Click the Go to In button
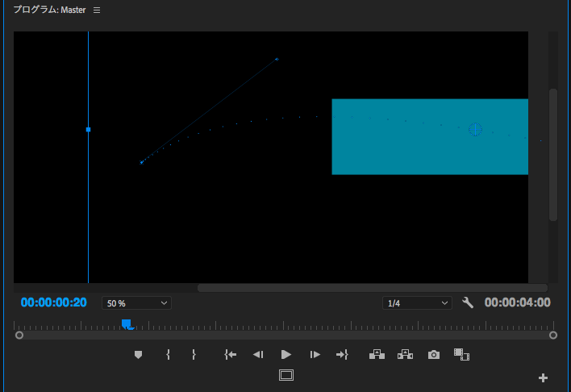The image size is (571, 392). 230,354
